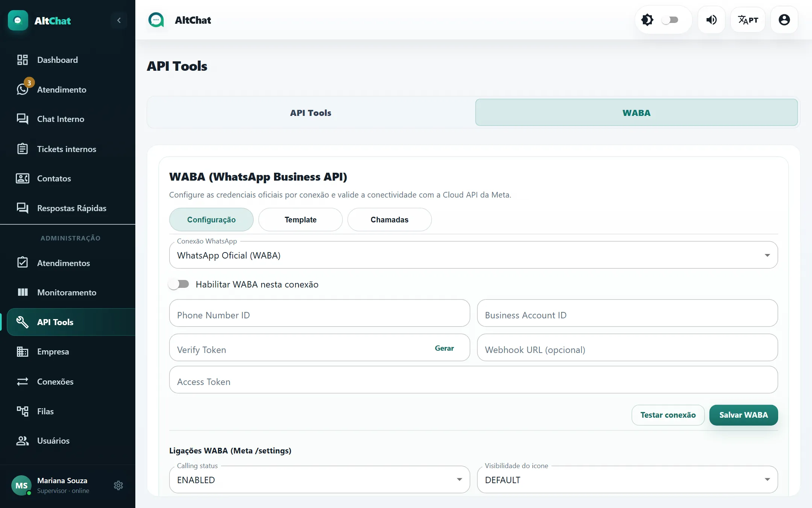Click the MS user avatar

coord(21,485)
